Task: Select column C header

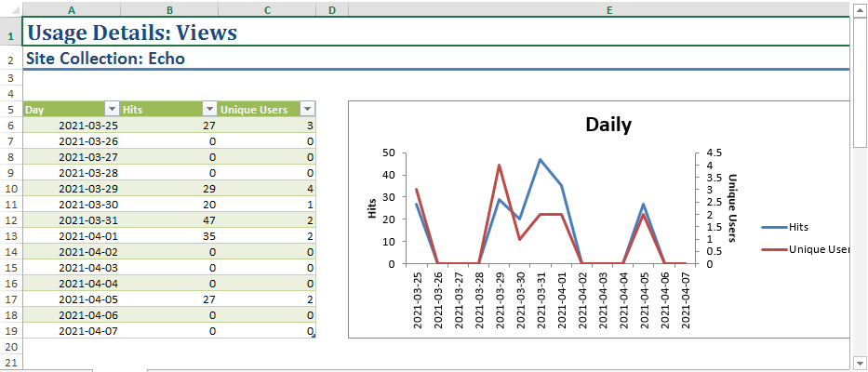Action: [x=267, y=9]
